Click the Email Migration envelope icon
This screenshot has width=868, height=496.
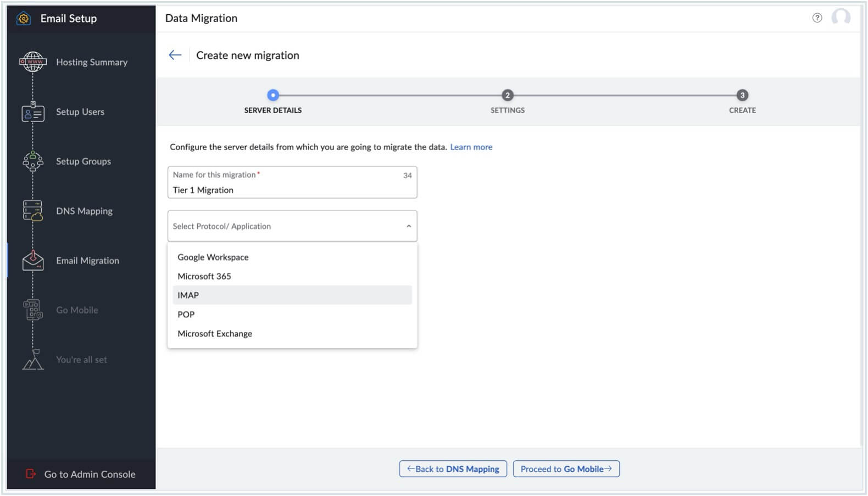[x=32, y=261]
